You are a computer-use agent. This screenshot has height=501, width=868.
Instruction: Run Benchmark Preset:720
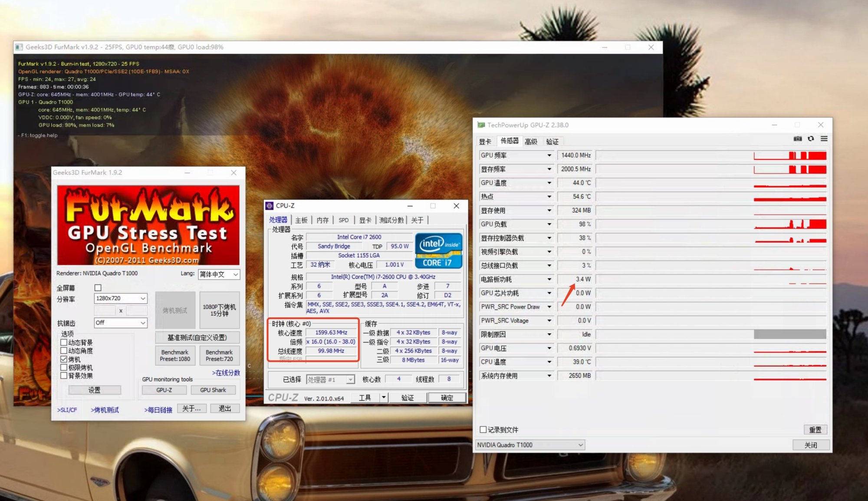[219, 356]
